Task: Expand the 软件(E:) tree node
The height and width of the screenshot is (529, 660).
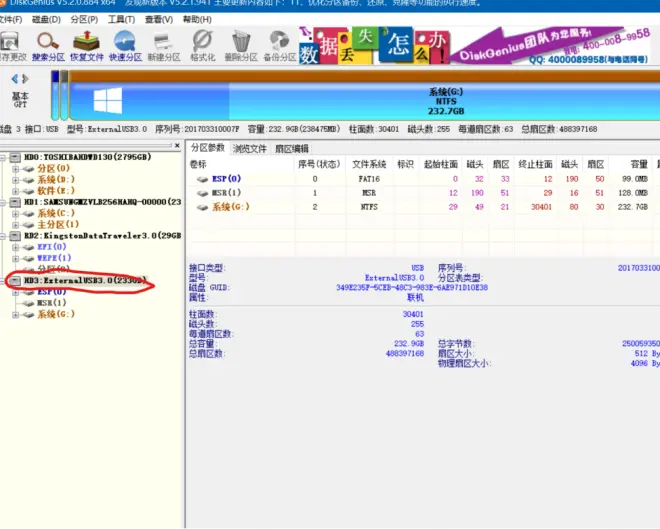Action: (x=16, y=191)
